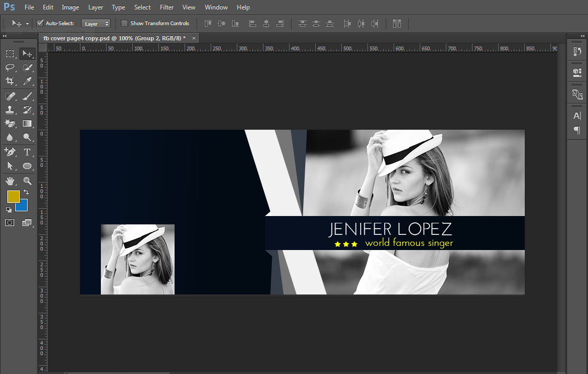Select the Ellipse shape tool

(27, 166)
